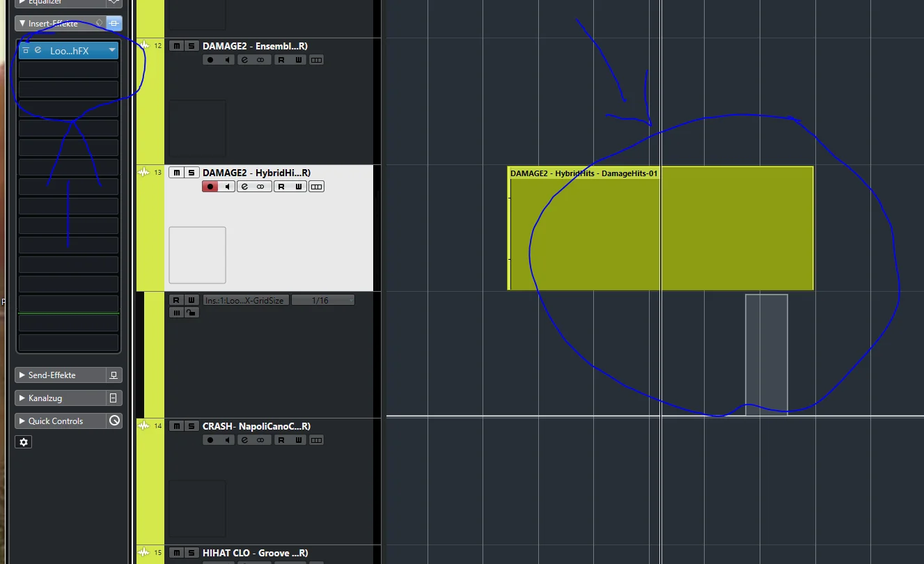Screen dimensions: 924x564
Task: Mute the DAMAGE2 HybridHits track
Action: 176,173
